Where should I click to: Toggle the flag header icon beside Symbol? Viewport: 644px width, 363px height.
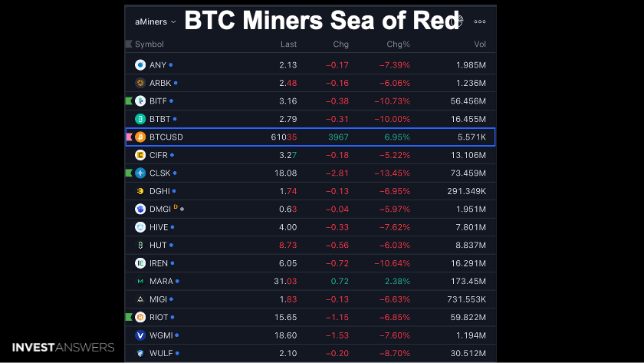(x=129, y=44)
